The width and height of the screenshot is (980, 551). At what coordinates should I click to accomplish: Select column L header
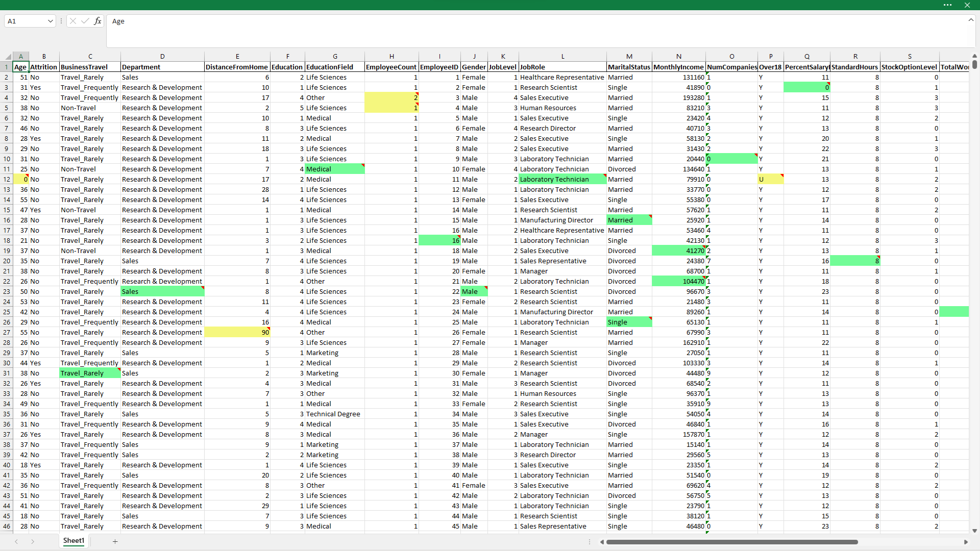562,57
